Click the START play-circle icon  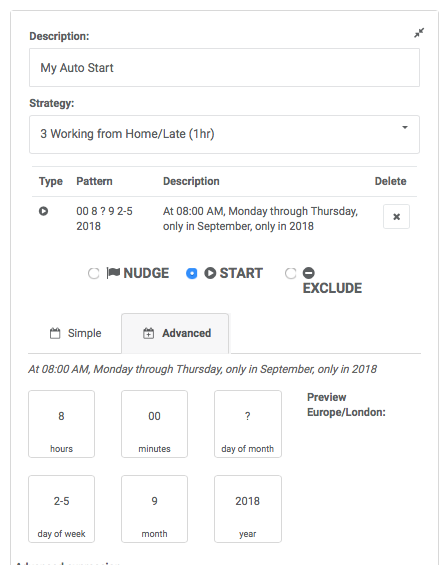point(210,273)
